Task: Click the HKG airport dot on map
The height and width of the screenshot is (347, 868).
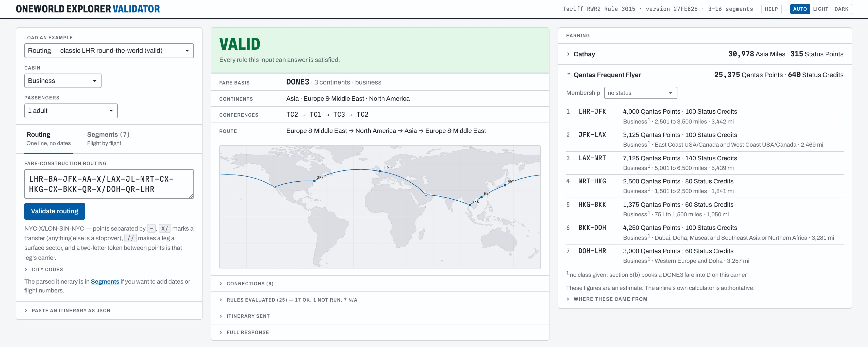Action: (481, 197)
